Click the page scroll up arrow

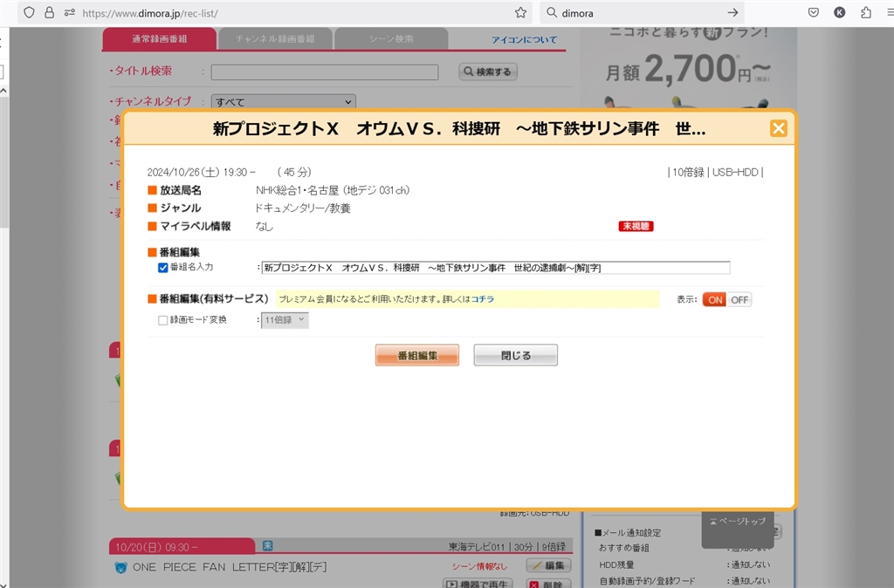point(4,91)
